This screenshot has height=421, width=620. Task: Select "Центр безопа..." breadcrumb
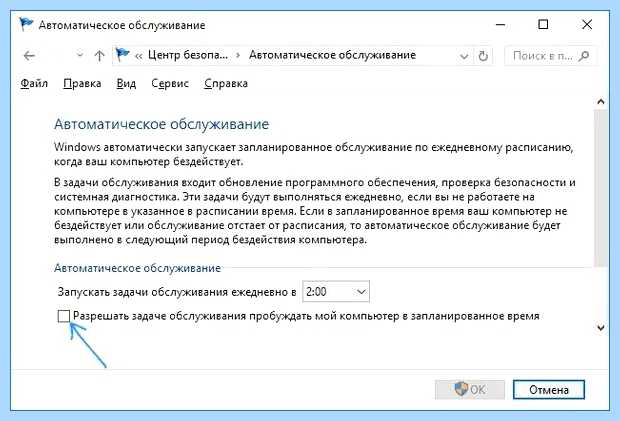[x=188, y=55]
